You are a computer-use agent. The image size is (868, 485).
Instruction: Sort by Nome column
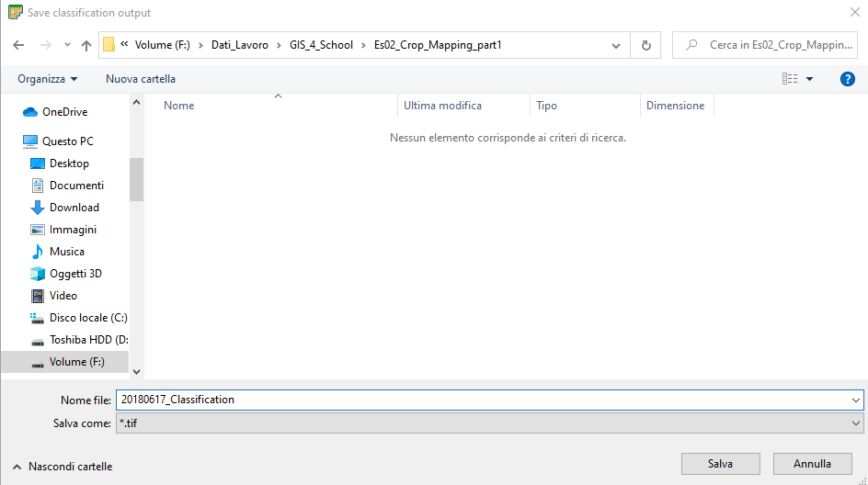tap(178, 106)
